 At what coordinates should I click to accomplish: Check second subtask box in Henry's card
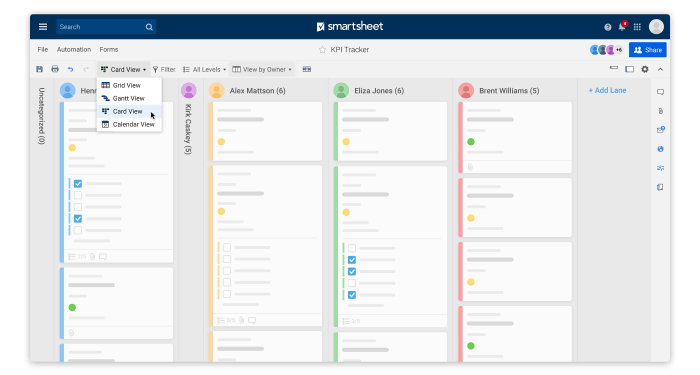click(78, 195)
